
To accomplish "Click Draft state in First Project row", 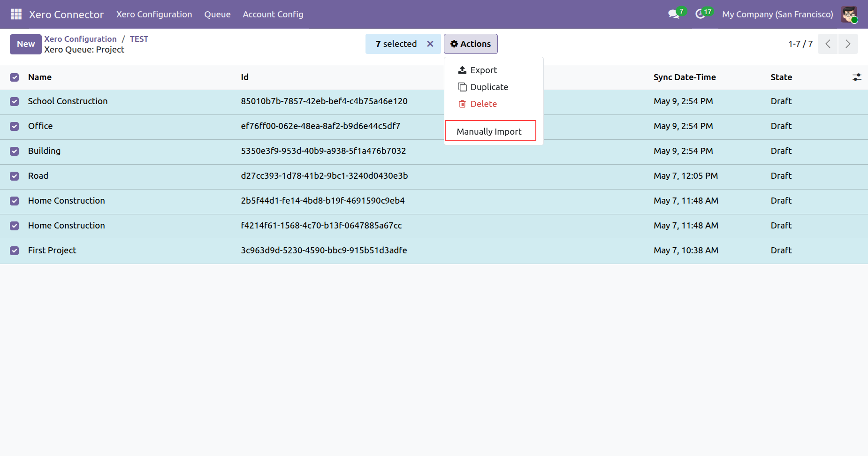I will [781, 250].
